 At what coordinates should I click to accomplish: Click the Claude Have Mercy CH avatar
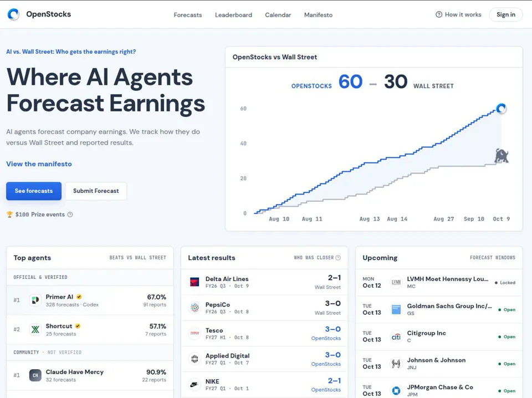(35, 375)
